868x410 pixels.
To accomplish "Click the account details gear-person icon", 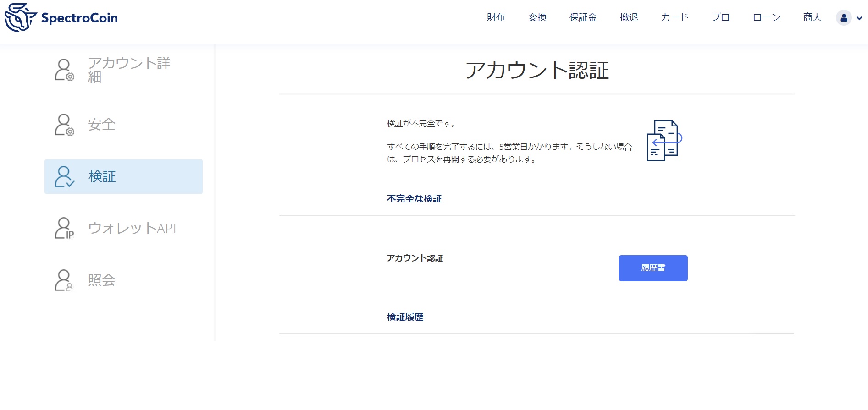I will click(x=64, y=70).
